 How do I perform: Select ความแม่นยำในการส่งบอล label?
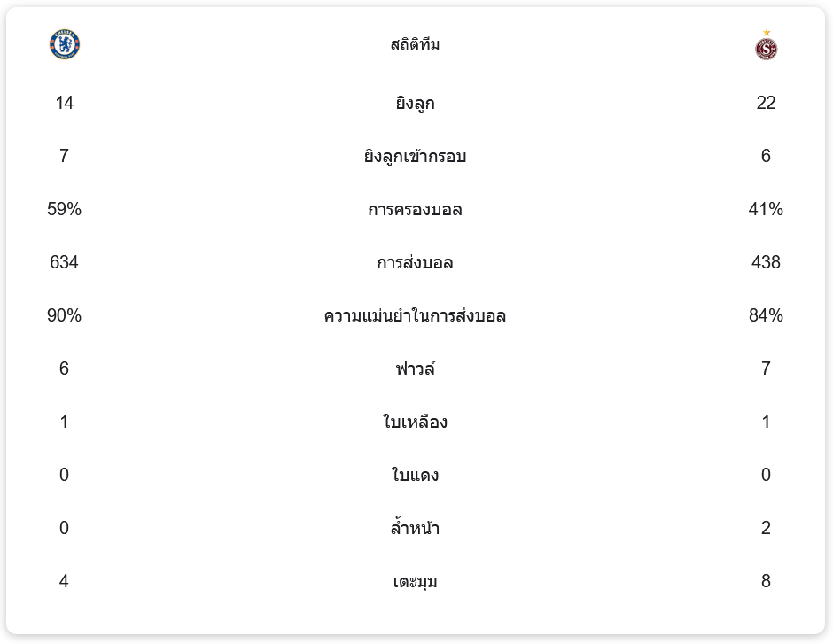pyautogui.click(x=415, y=316)
